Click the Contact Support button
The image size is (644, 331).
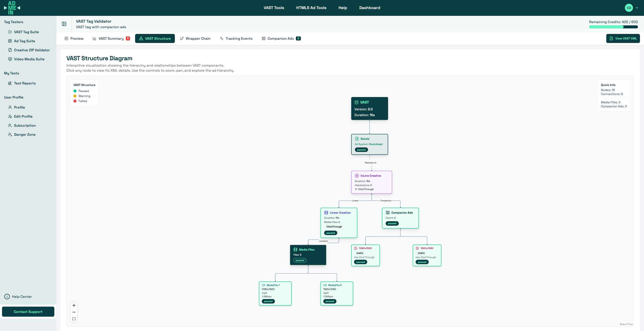(28, 311)
